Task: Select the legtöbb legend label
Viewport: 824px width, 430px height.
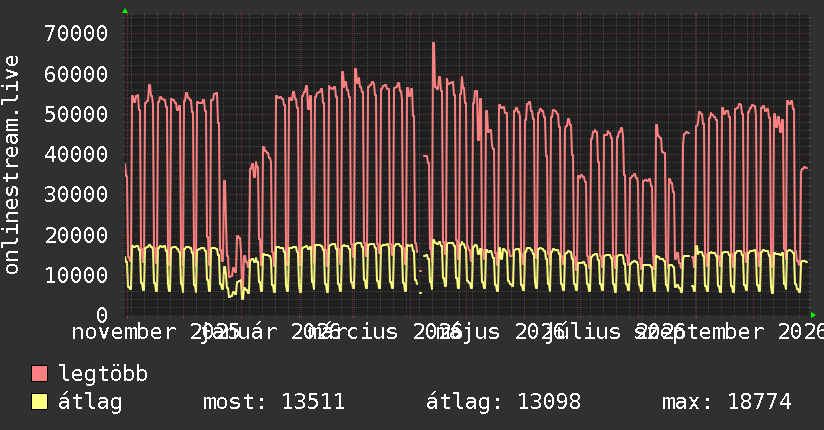Action: click(103, 374)
